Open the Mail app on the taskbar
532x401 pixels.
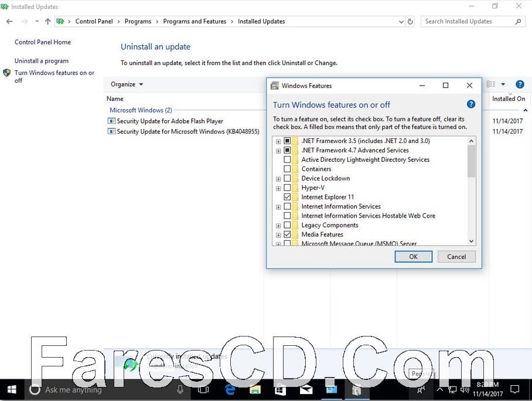306,390
